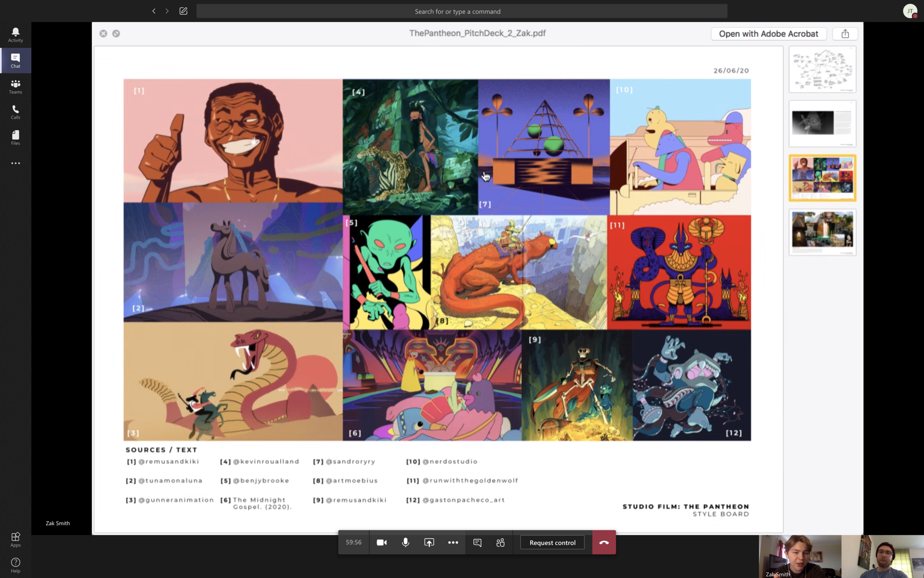Open Files in the sidebar
This screenshot has width=924, height=578.
(x=15, y=138)
